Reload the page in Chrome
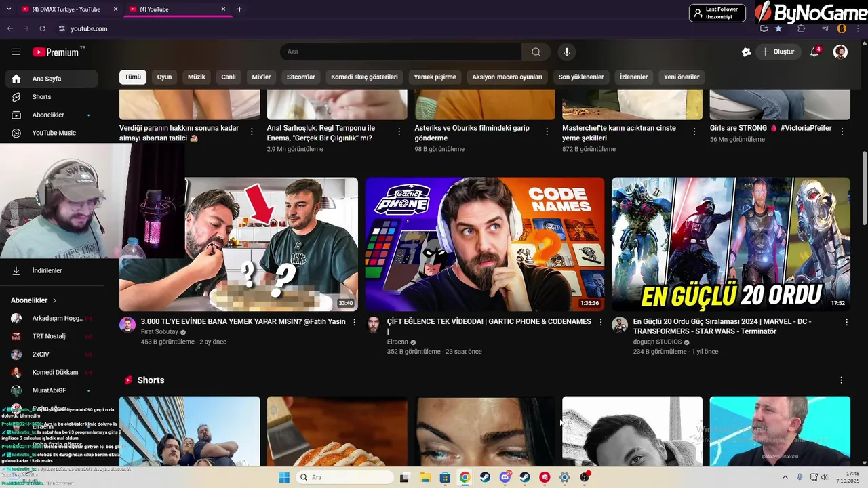This screenshot has width=868, height=488. coord(43,28)
